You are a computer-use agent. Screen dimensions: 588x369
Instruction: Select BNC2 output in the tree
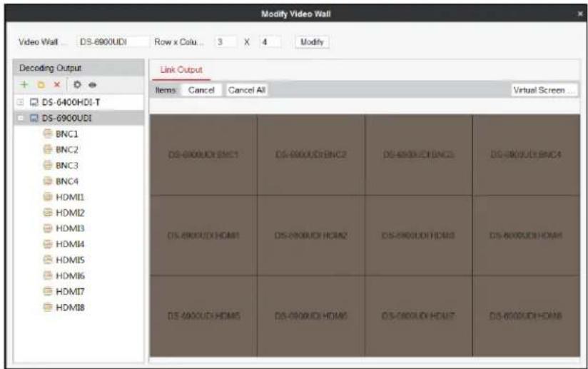[x=67, y=150]
